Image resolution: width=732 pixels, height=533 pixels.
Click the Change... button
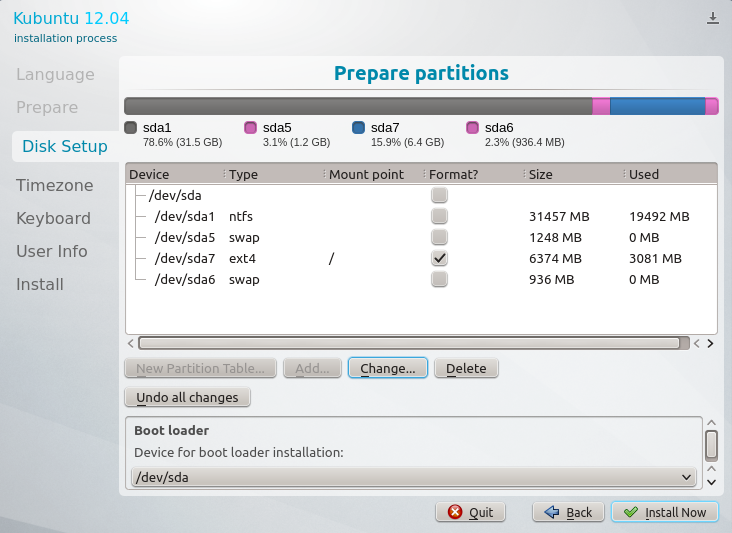(387, 368)
